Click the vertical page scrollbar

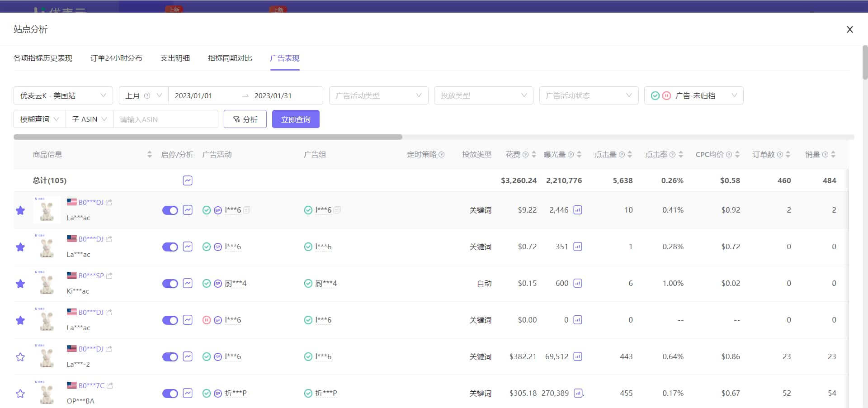point(865,62)
